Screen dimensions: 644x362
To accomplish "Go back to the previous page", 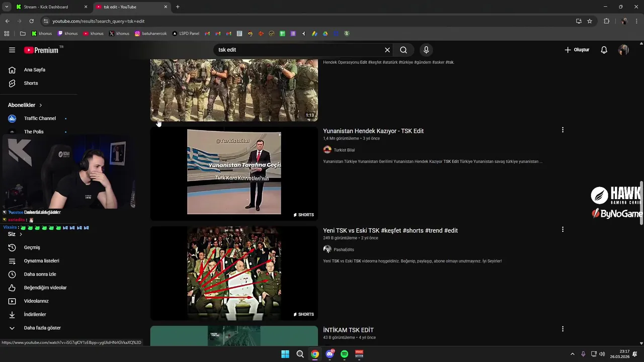I will [x=7, y=21].
